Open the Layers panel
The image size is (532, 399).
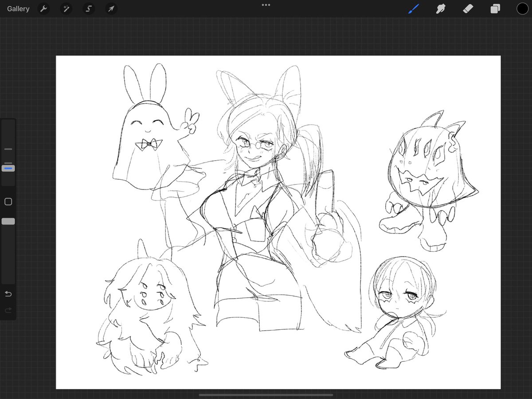coord(495,8)
